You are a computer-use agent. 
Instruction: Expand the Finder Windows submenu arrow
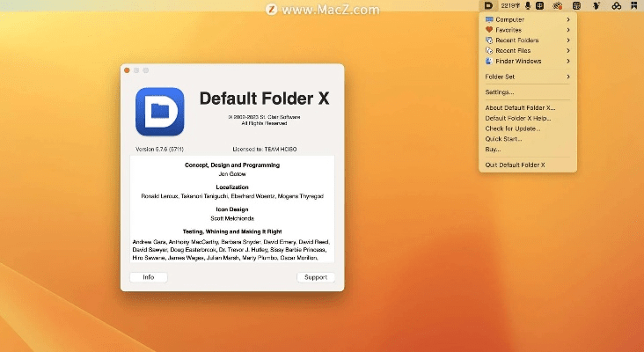click(x=568, y=62)
